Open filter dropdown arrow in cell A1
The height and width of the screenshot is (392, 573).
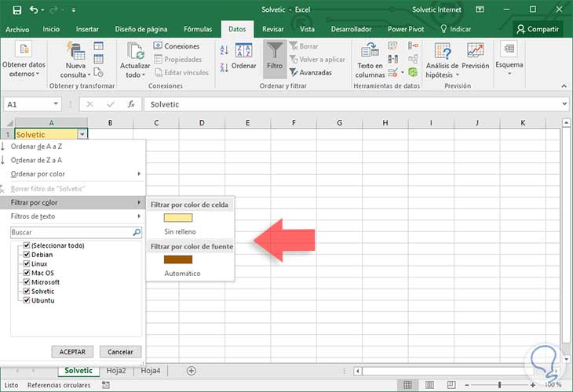(x=82, y=134)
